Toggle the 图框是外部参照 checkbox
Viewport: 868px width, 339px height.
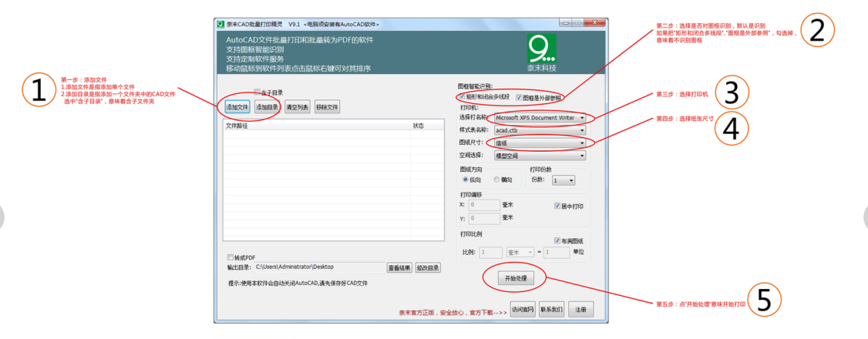click(x=519, y=97)
